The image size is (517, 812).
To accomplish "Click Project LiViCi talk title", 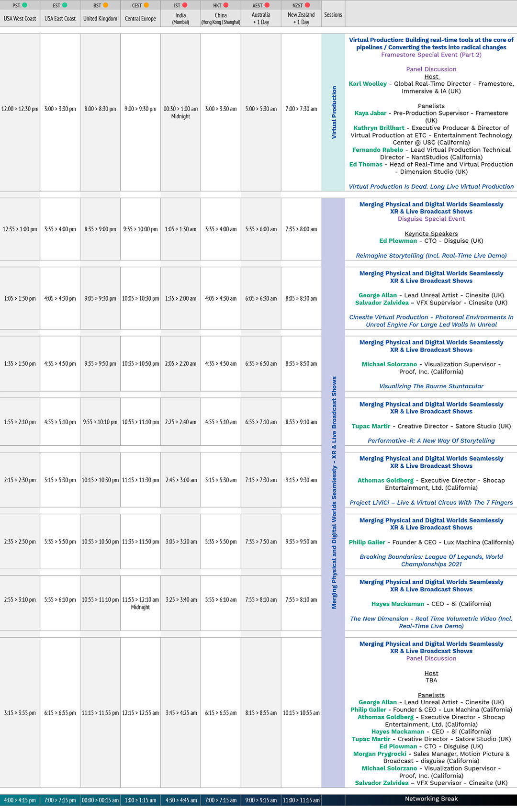I will tap(431, 503).
